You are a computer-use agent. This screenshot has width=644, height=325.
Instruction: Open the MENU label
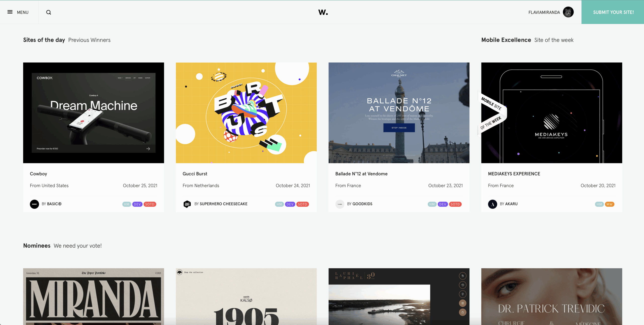(x=23, y=12)
